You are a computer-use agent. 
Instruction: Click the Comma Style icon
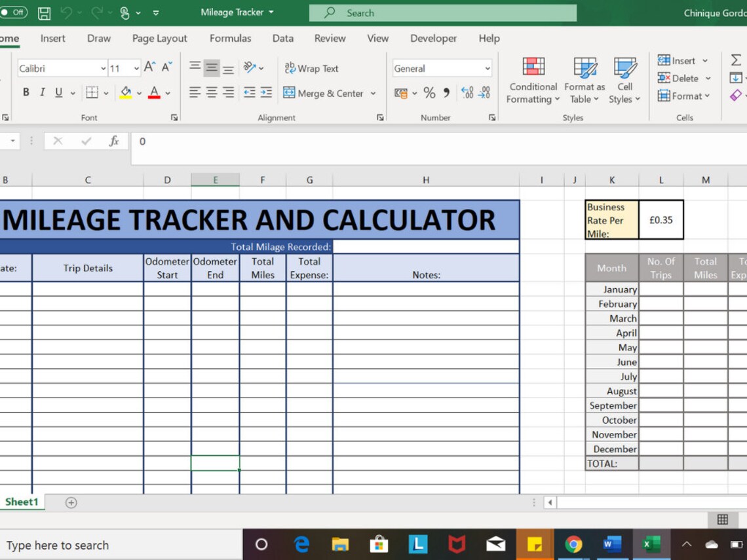click(x=445, y=93)
